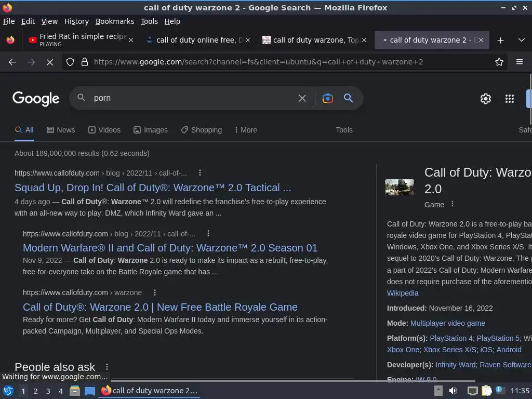
Task: Open Multiplayer video game link
Action: point(447,323)
